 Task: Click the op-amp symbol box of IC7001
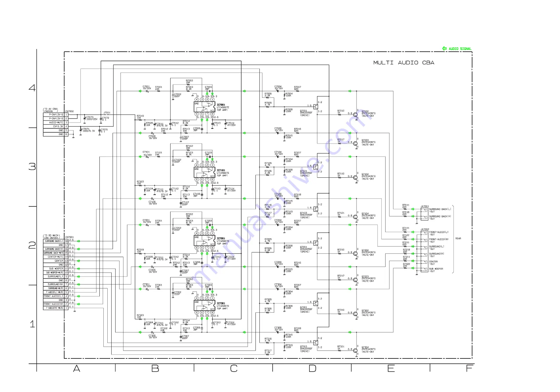pyautogui.click(x=204, y=107)
